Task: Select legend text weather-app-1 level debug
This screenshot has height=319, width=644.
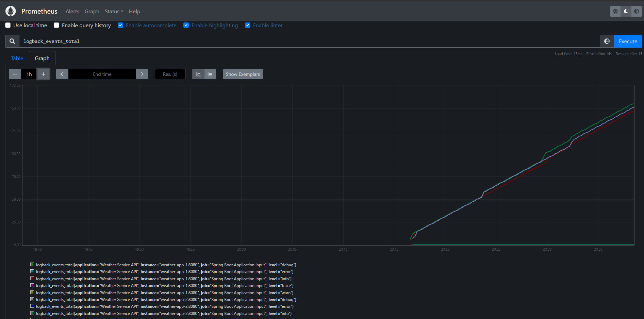Action: tap(166, 265)
